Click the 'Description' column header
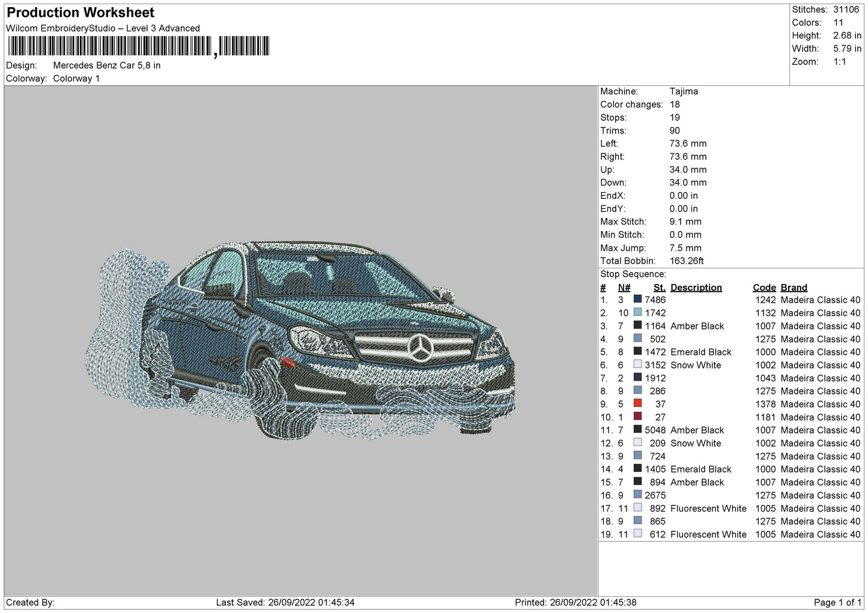This screenshot has height=613, width=868. 696,288
